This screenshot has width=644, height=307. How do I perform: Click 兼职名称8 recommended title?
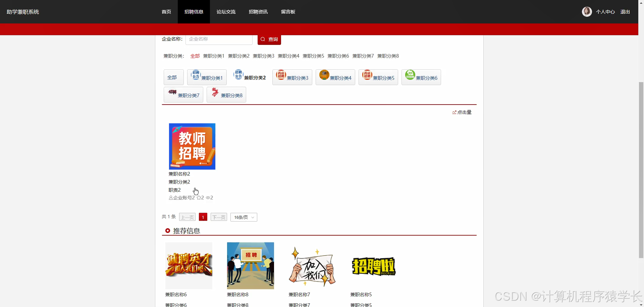tap(237, 295)
